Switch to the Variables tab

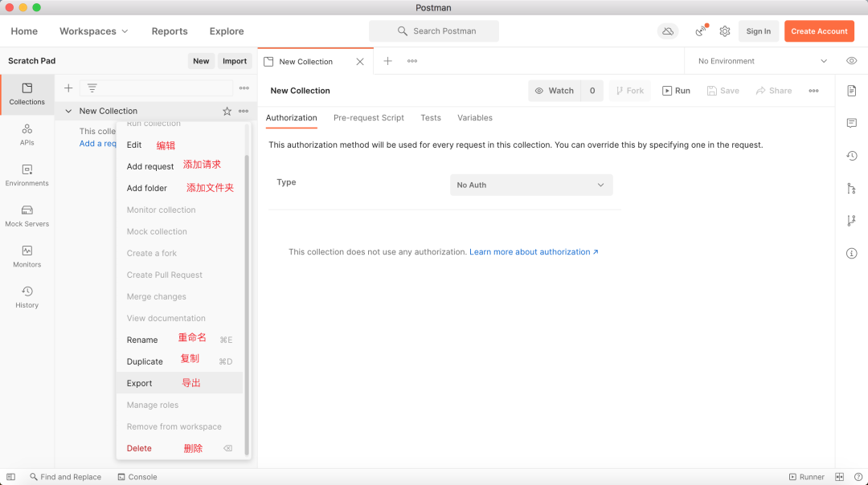(x=475, y=118)
